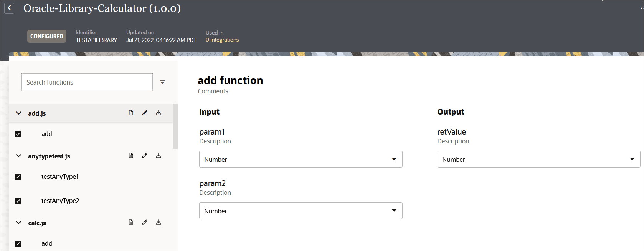Image resolution: width=644 pixels, height=251 pixels.
Task: Toggle the testAnyType2 checkbox
Action: [18, 201]
